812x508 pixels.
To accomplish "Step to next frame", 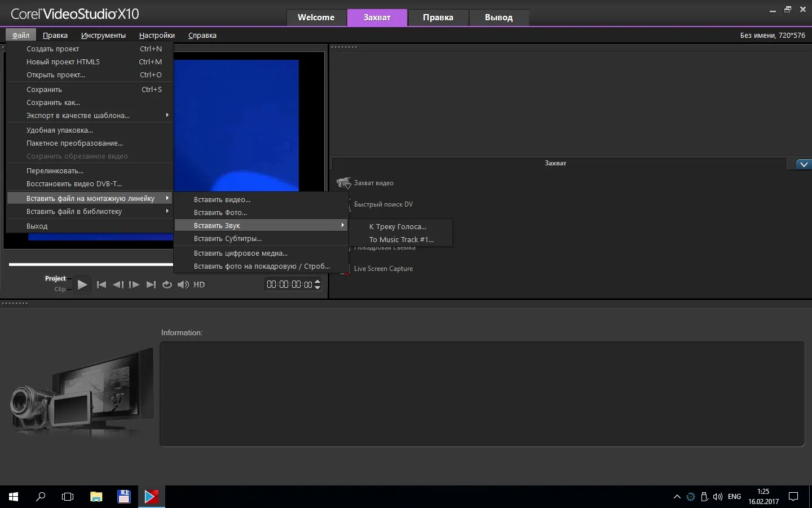I will tap(134, 285).
